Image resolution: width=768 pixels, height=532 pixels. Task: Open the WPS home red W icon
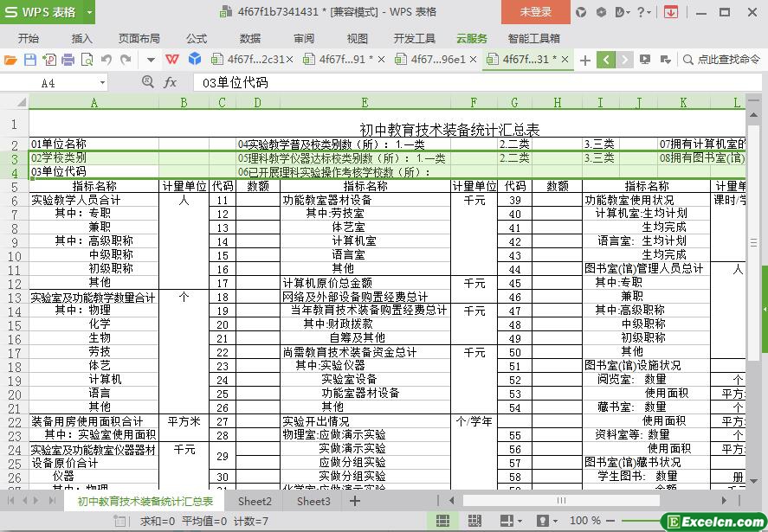point(172,59)
